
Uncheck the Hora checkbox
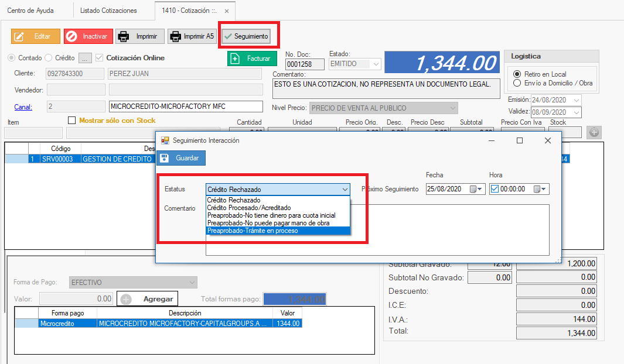coord(495,189)
